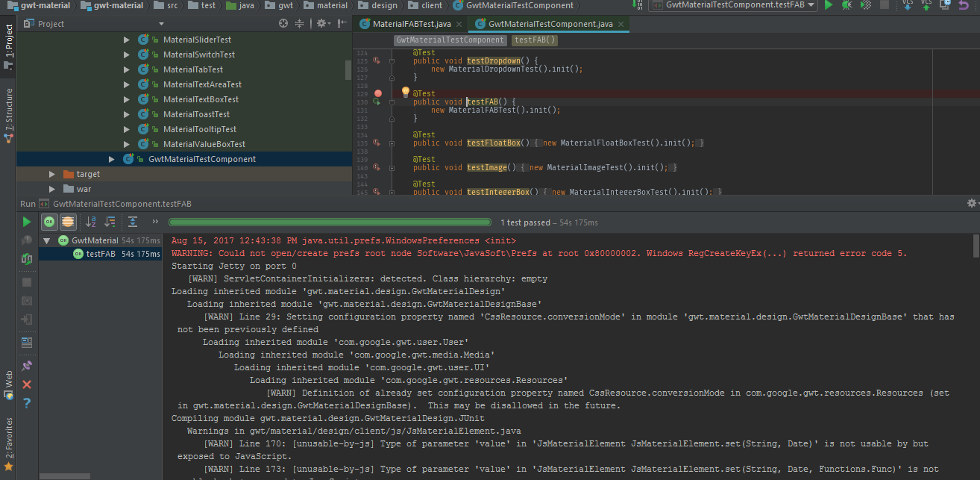The height and width of the screenshot is (480, 980).
Task: Click the purple Revert arrow icon
Action: (963, 5)
